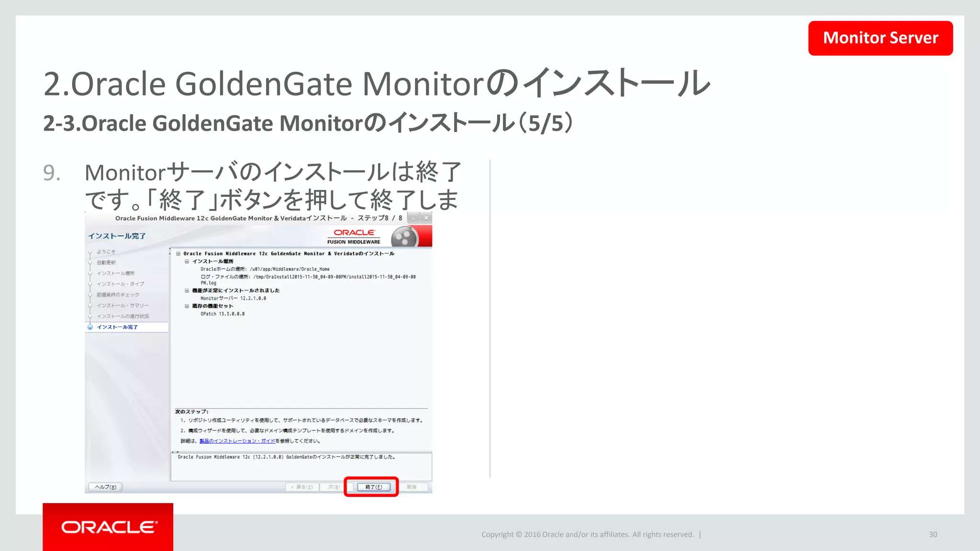Click the red Monitor Server badge
The height and width of the screenshot is (551, 980).
click(880, 38)
